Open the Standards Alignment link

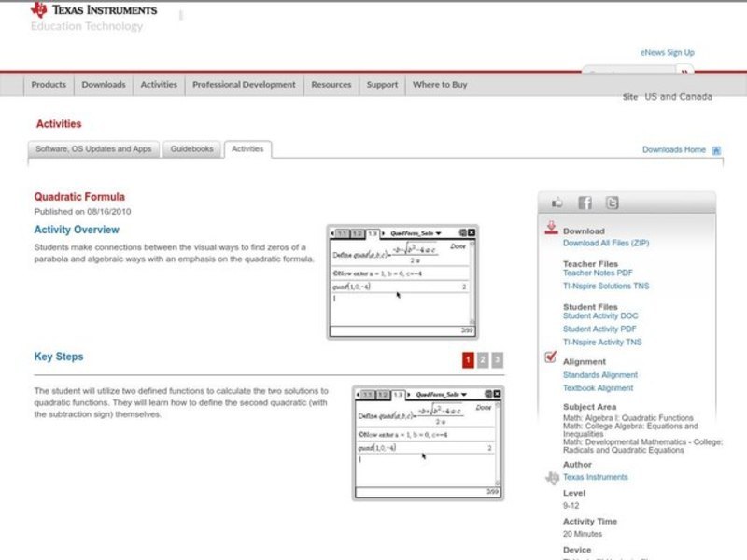tap(600, 375)
